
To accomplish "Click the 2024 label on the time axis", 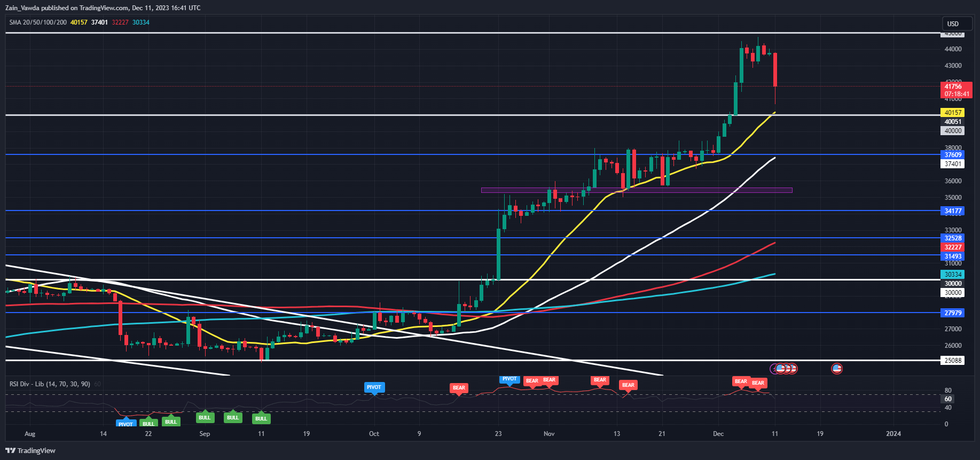I will (x=893, y=434).
